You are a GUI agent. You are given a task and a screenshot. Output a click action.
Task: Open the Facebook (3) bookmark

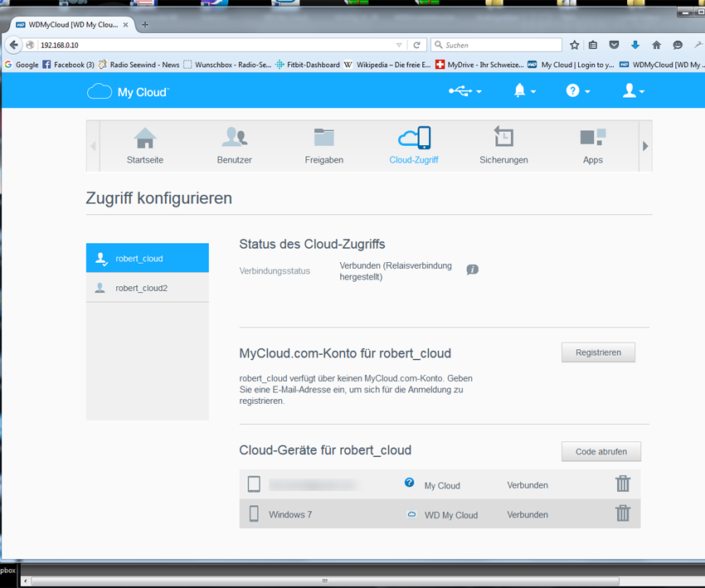click(x=69, y=65)
